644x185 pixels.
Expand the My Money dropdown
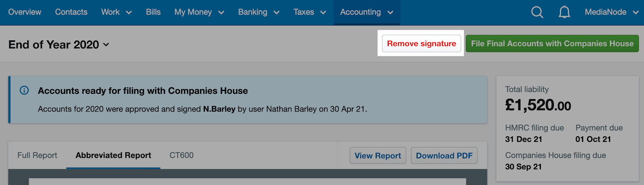199,12
